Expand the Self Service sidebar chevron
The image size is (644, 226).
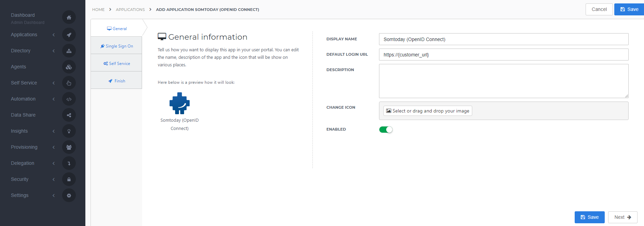coord(54,83)
